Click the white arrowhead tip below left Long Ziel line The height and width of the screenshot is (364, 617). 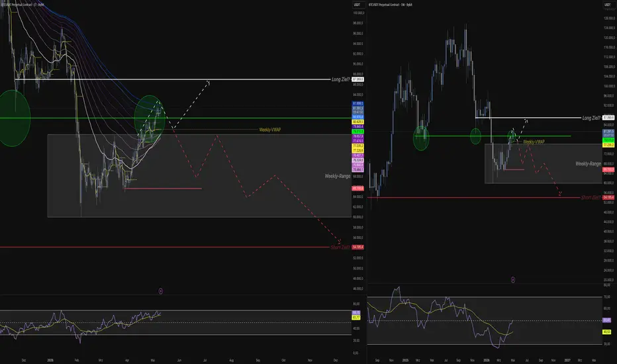[x=209, y=81]
